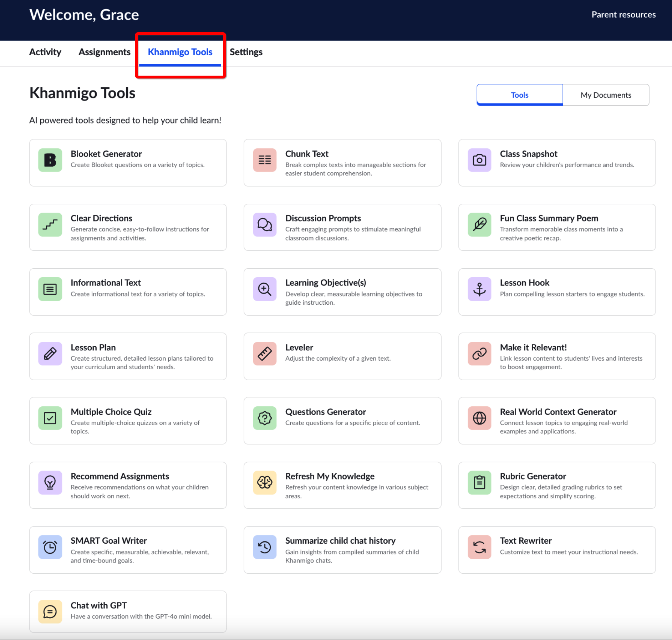Open the Parent resources link
This screenshot has width=672, height=640.
[x=623, y=15]
